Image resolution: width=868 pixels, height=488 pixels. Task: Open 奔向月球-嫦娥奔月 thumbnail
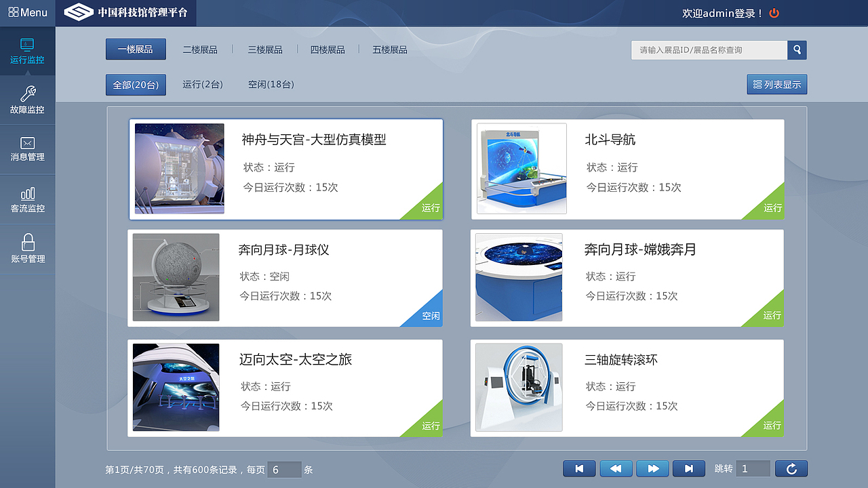click(519, 277)
